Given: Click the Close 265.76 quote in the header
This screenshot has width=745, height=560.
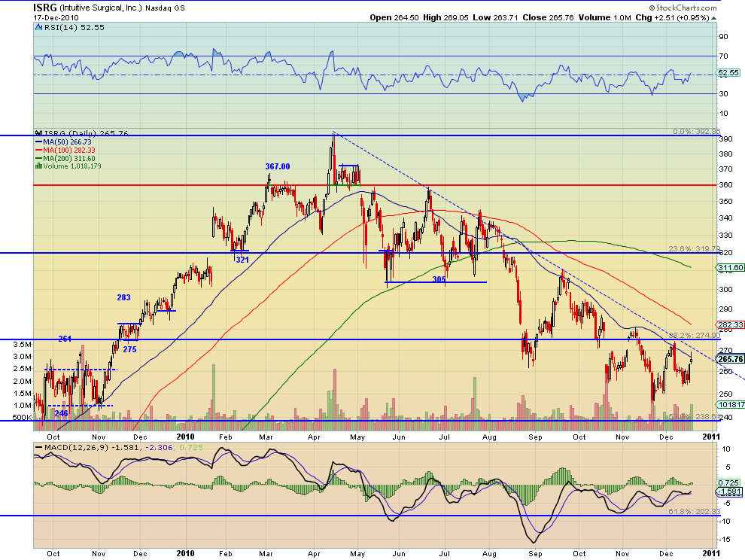Looking at the screenshot, I should (549, 17).
